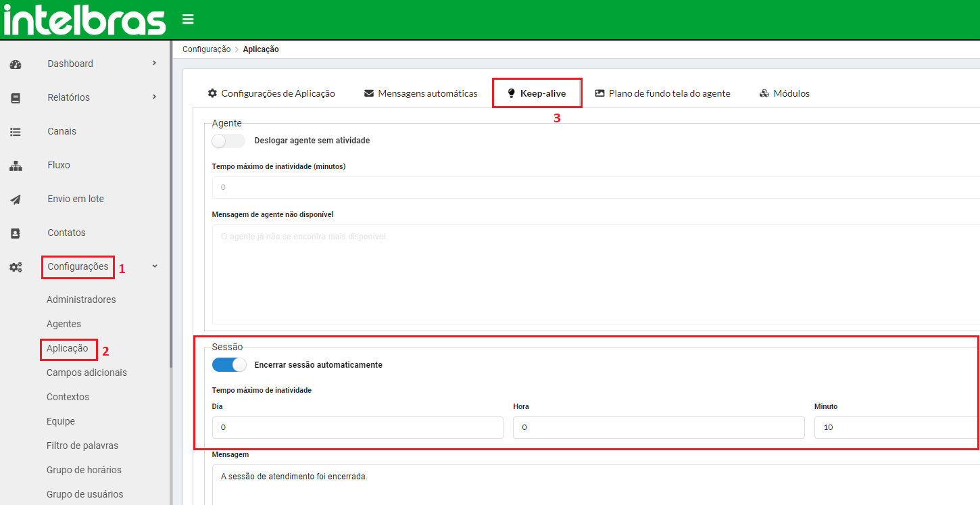980x505 pixels.
Task: Click the lightbulb icon on Keep-alive tab
Action: coord(512,93)
